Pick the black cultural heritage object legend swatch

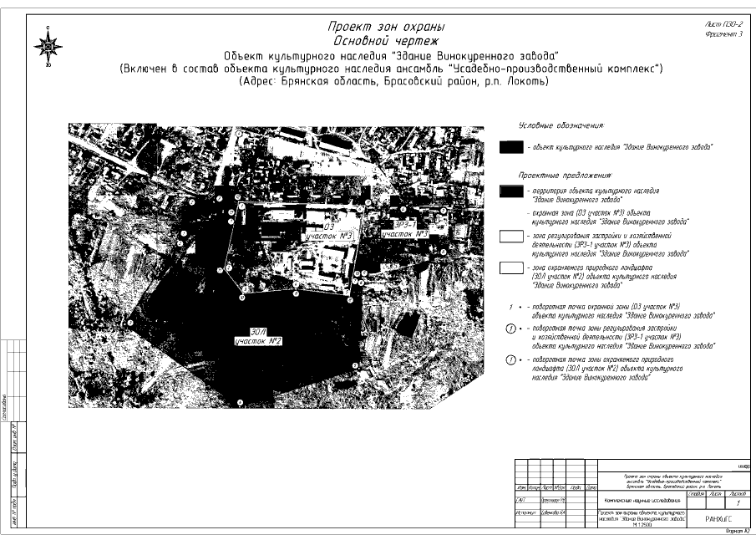(x=510, y=147)
